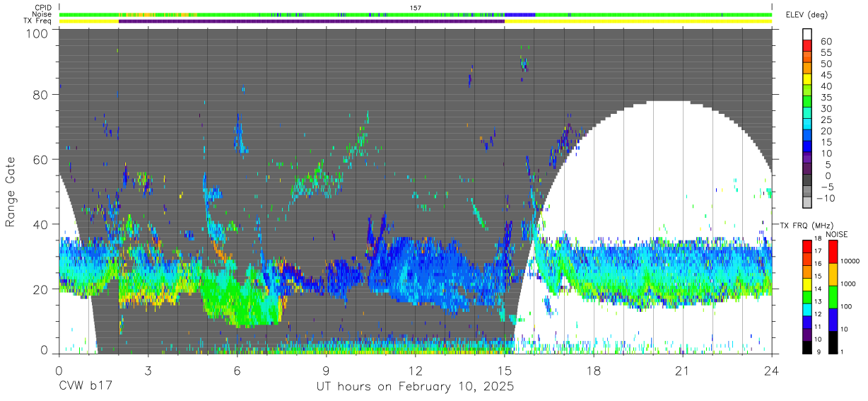868x401 pixels.
Task: Click the Range Gate axis label
Action: point(11,192)
